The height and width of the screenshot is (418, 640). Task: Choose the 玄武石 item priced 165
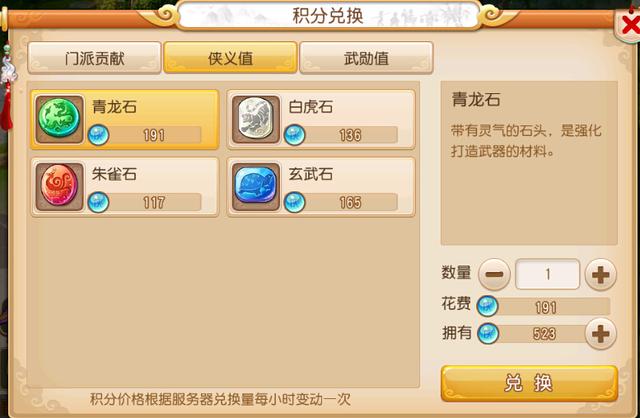321,187
